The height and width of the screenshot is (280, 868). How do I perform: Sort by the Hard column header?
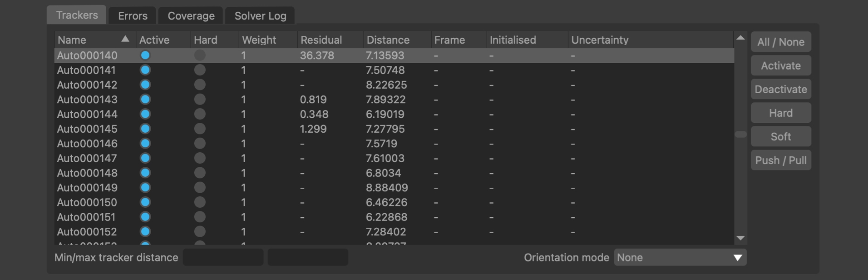click(215, 40)
